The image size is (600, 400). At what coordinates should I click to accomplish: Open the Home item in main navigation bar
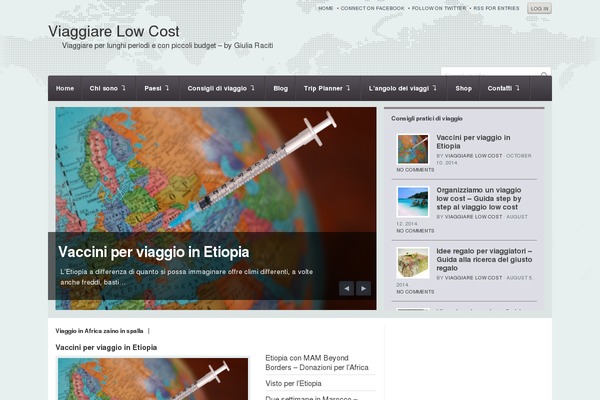[65, 88]
